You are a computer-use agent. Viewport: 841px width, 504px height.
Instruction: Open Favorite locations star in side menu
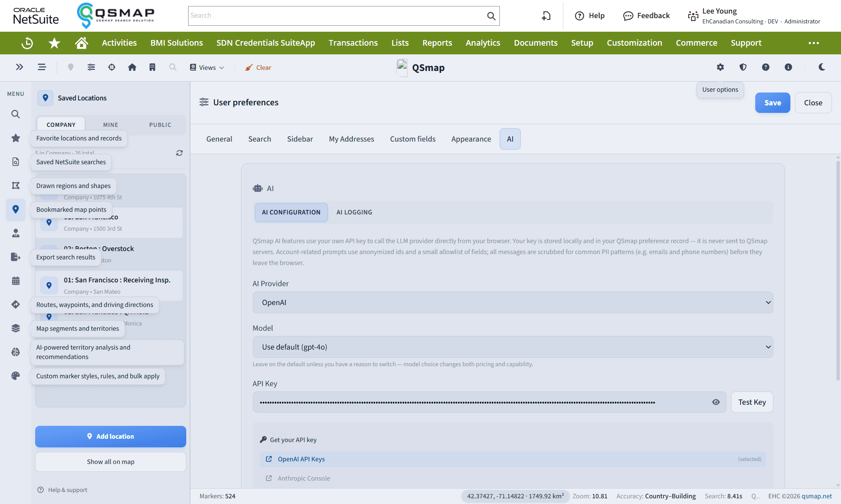pos(15,138)
